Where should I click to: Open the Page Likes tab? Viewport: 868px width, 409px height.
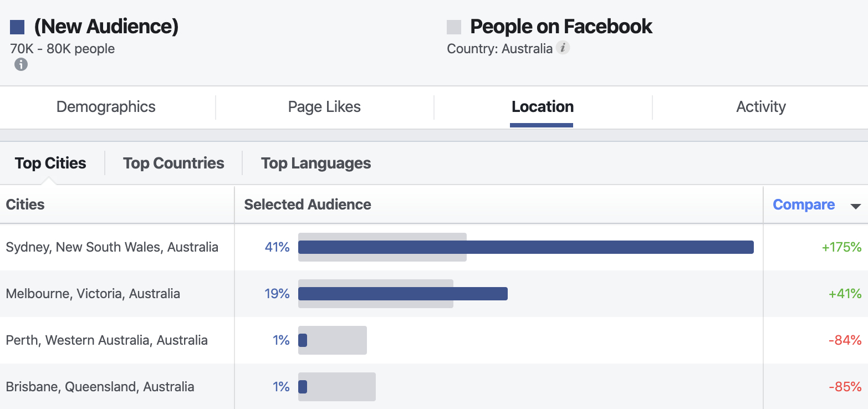[x=324, y=107]
